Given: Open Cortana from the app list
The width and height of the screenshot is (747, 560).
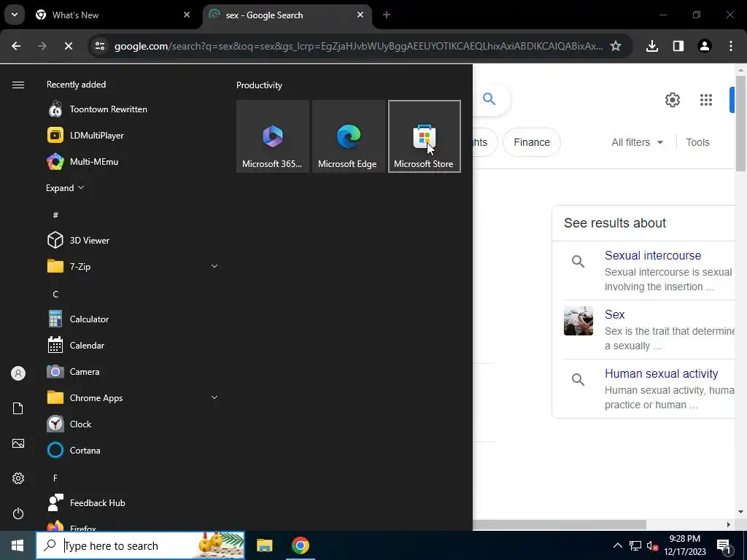Looking at the screenshot, I should [x=132, y=450].
